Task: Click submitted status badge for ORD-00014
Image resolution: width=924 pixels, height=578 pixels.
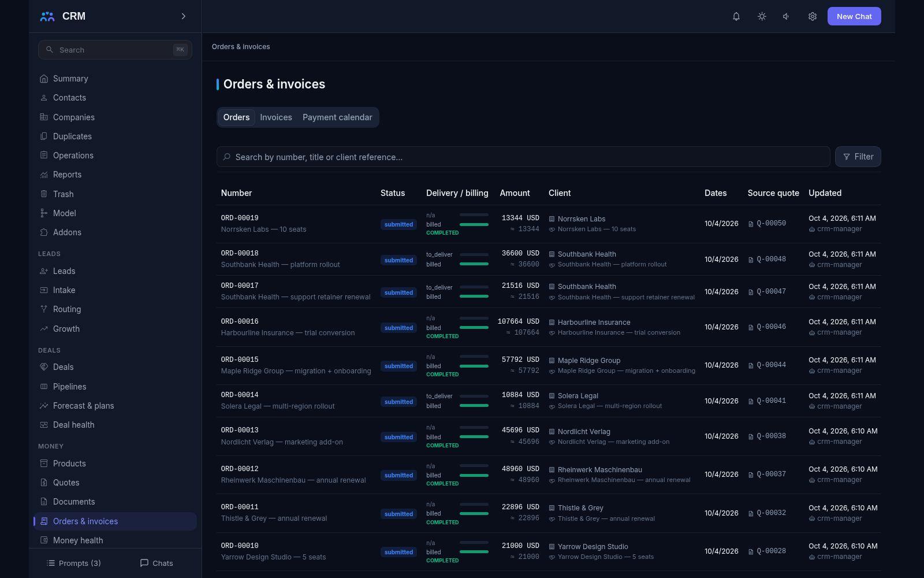Action: [x=398, y=402]
